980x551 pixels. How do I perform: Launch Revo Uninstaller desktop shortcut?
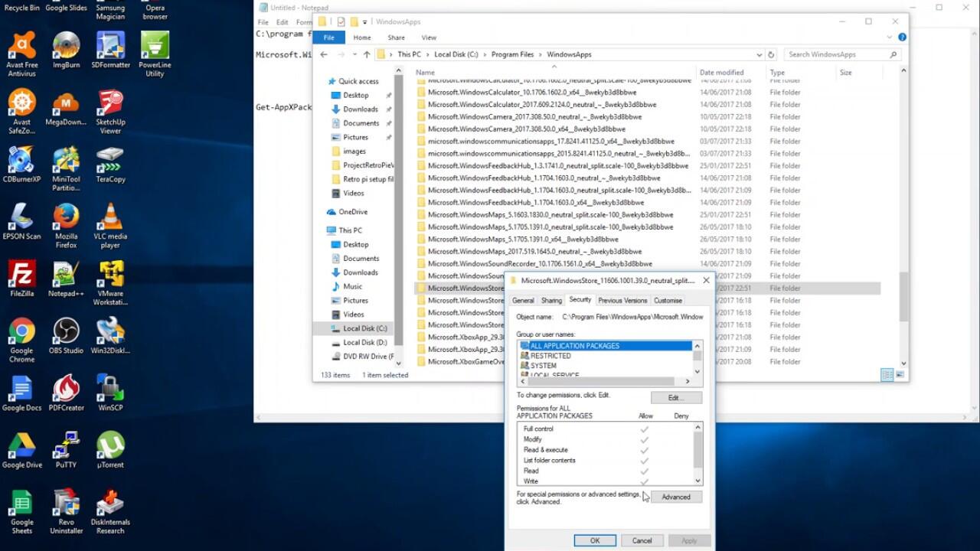click(66, 511)
